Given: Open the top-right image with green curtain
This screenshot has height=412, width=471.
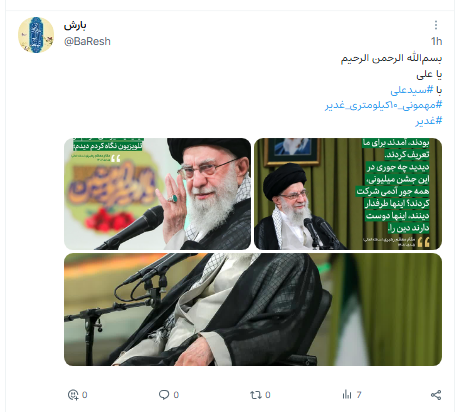Looking at the screenshot, I should (348, 194).
